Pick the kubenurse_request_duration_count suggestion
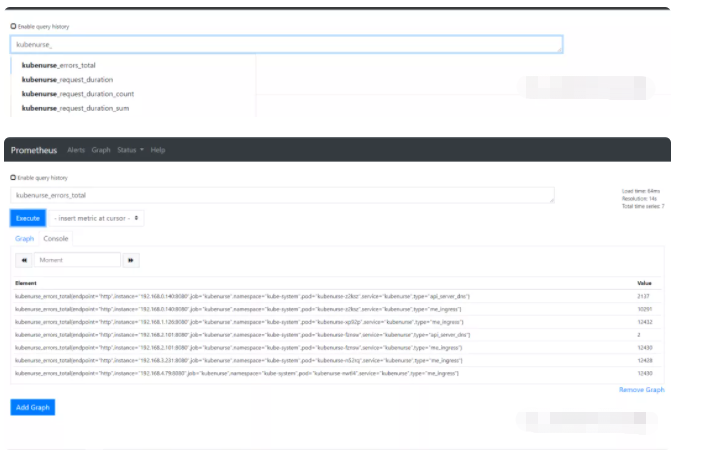Screen dimensions: 713x460 pos(78,94)
